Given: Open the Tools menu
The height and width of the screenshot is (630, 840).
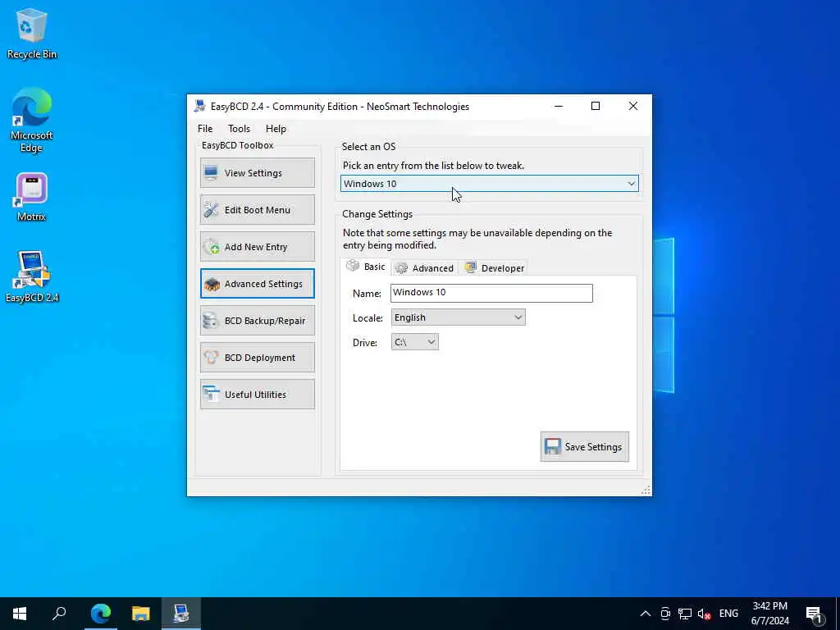Looking at the screenshot, I should tap(239, 129).
